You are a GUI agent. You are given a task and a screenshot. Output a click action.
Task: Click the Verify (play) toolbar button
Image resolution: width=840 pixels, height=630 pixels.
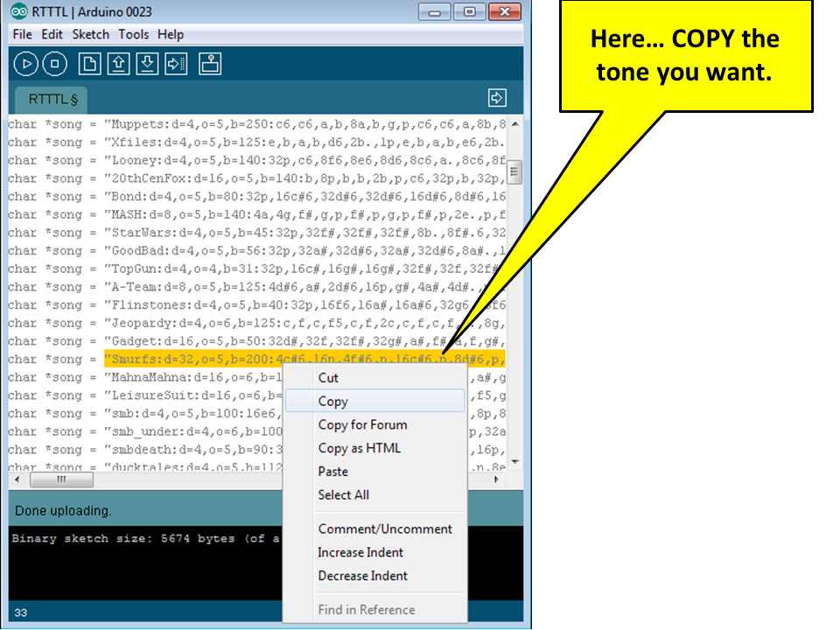point(25,64)
